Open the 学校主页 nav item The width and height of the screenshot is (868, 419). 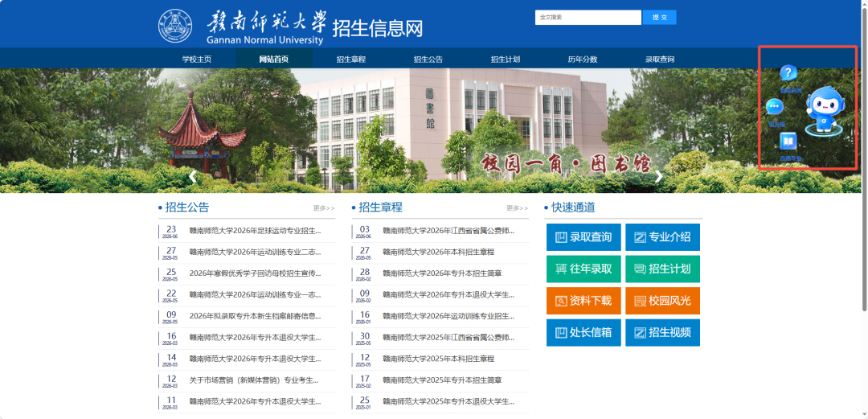click(197, 60)
